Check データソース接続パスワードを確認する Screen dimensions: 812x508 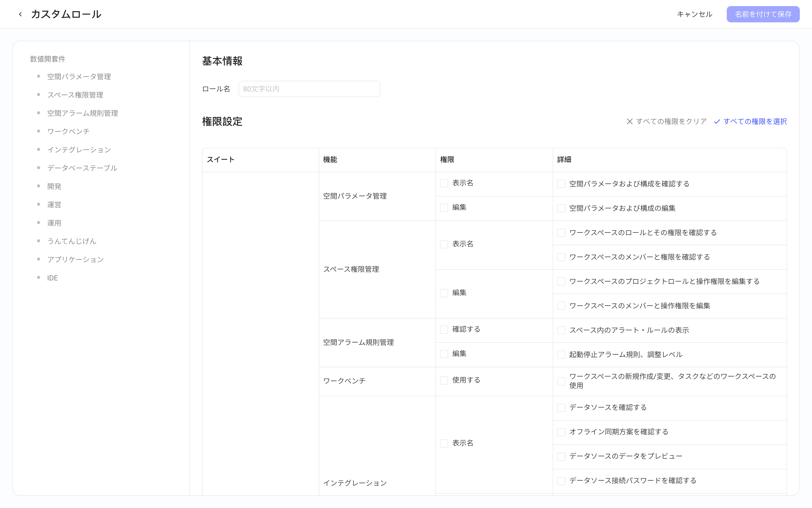click(561, 481)
